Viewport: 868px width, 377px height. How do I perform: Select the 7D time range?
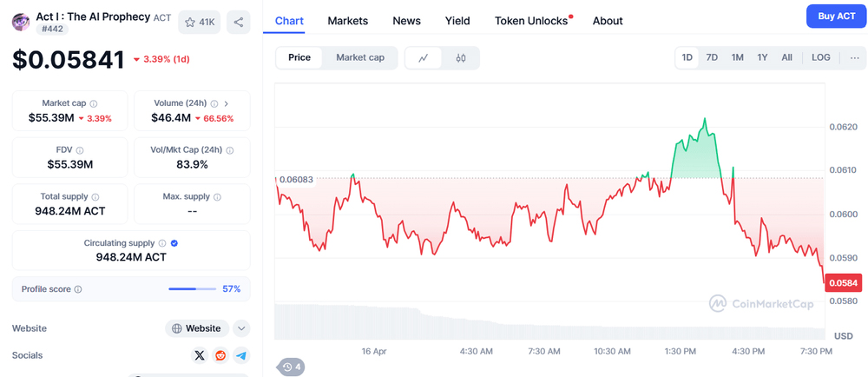[x=712, y=57]
